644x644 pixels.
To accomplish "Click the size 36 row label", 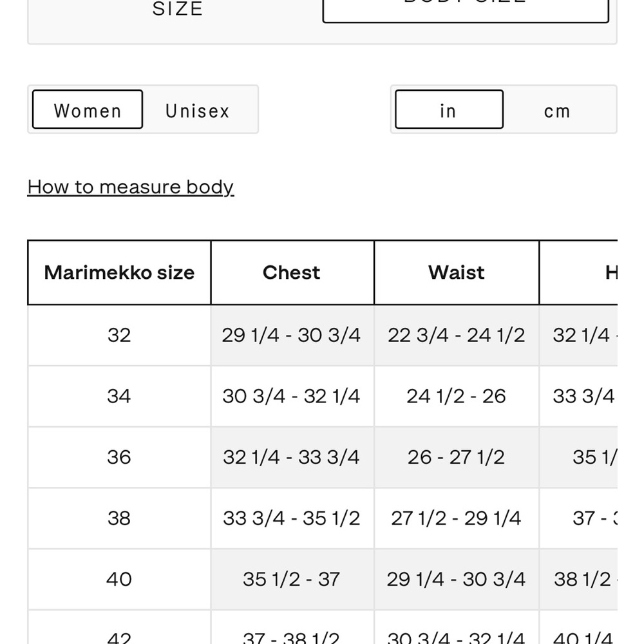I will [x=119, y=457].
